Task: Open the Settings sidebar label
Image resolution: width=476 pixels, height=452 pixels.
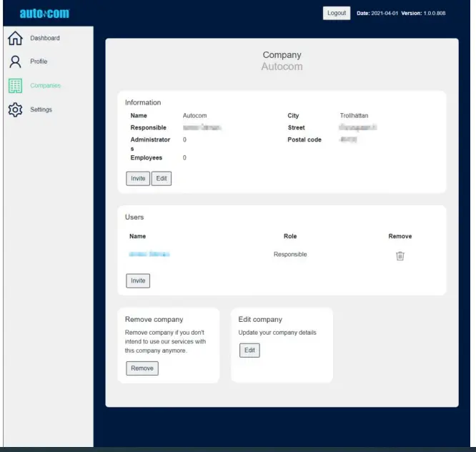Action: (x=41, y=109)
